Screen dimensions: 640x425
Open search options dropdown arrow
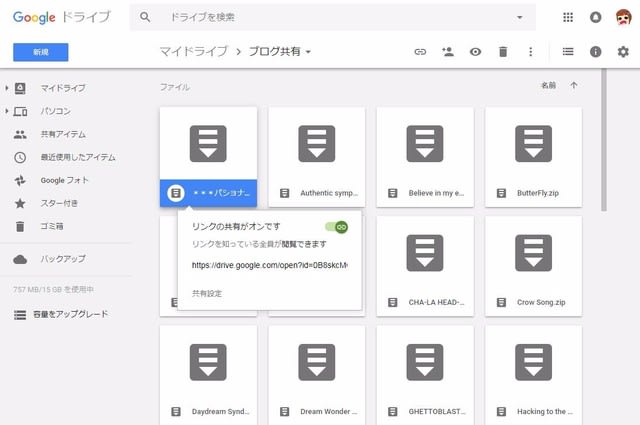[x=520, y=17]
